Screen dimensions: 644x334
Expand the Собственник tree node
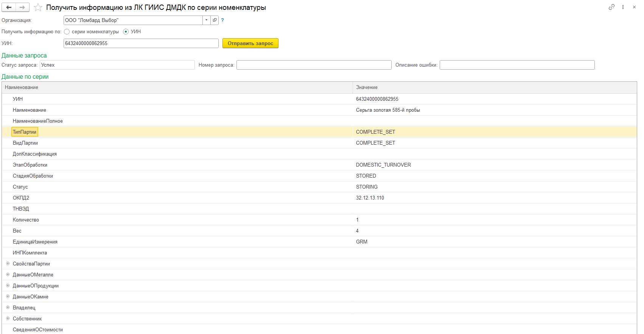pyautogui.click(x=8, y=318)
